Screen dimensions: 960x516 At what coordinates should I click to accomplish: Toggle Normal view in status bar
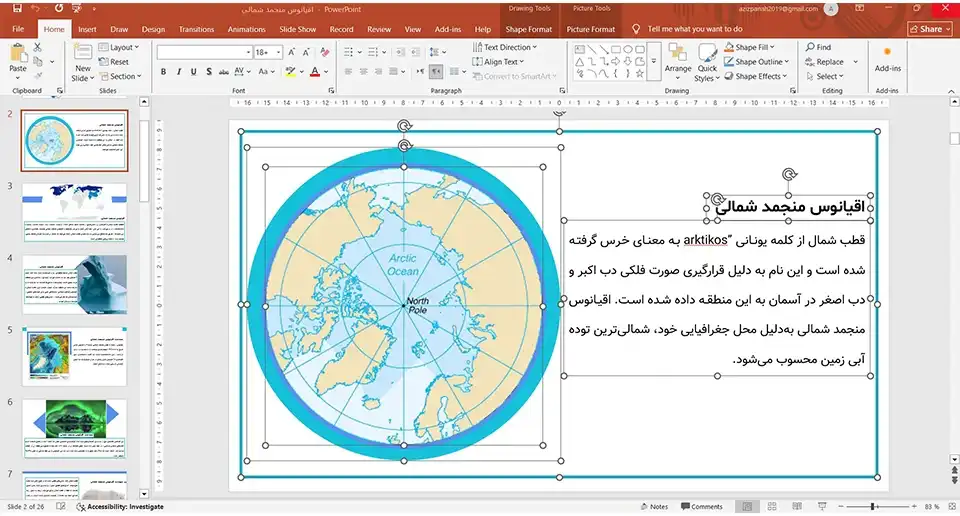[747, 506]
